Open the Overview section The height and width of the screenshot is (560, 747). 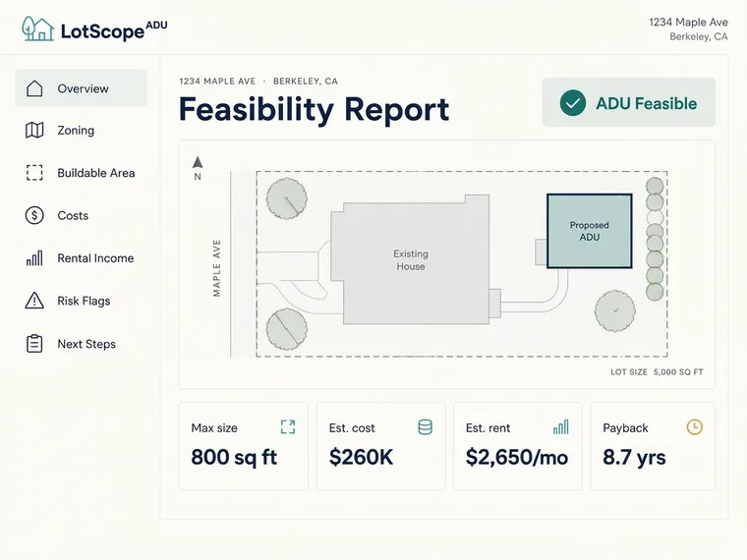click(81, 88)
